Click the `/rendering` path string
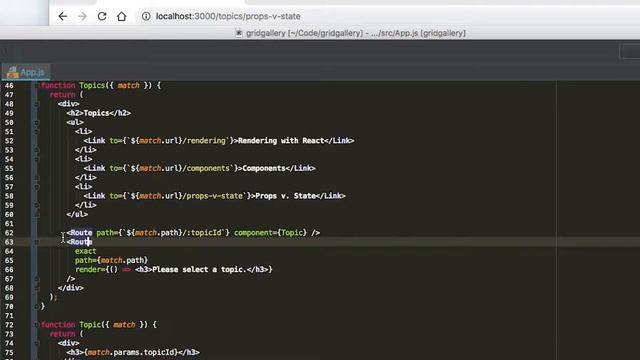 [x=204, y=141]
